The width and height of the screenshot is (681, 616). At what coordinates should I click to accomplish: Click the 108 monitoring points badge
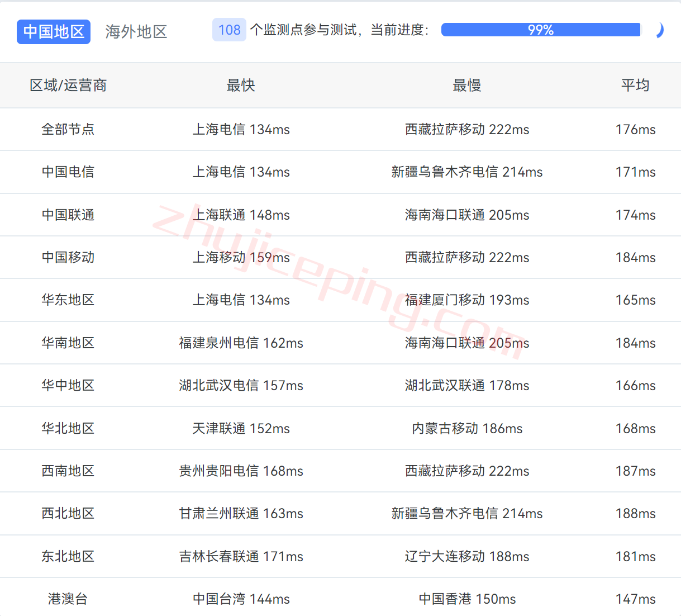pyautogui.click(x=229, y=30)
